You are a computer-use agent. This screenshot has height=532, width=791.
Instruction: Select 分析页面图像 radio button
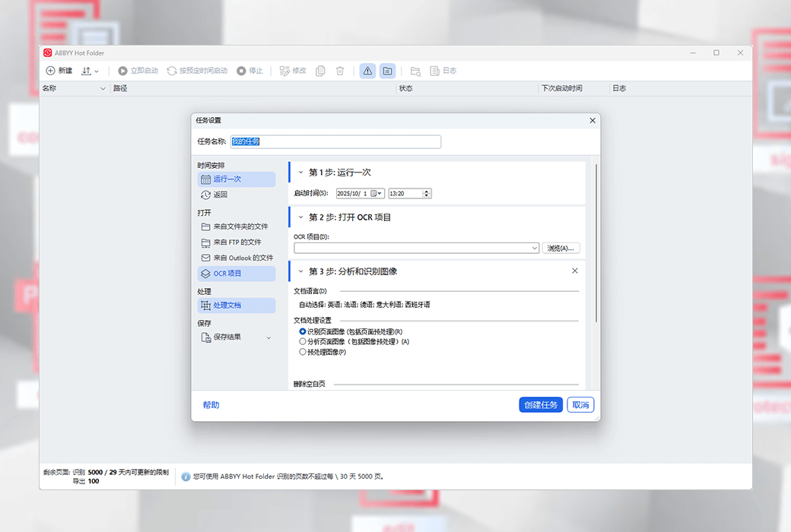pos(303,342)
